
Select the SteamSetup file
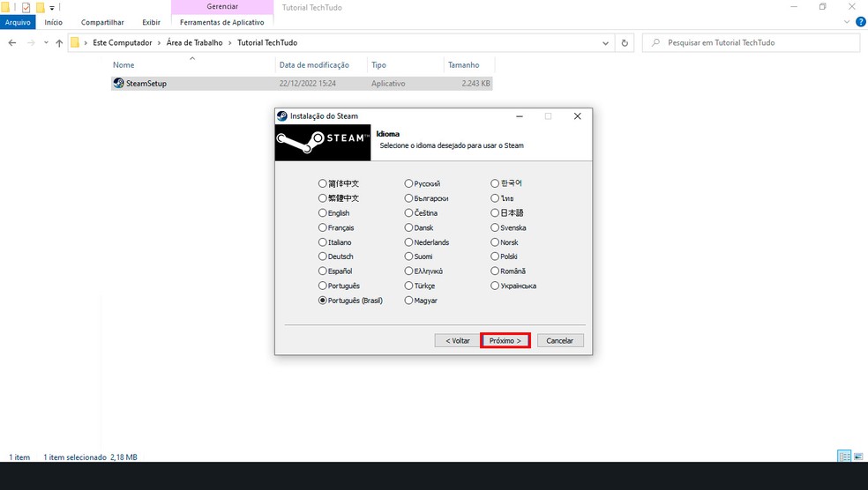(x=301, y=84)
